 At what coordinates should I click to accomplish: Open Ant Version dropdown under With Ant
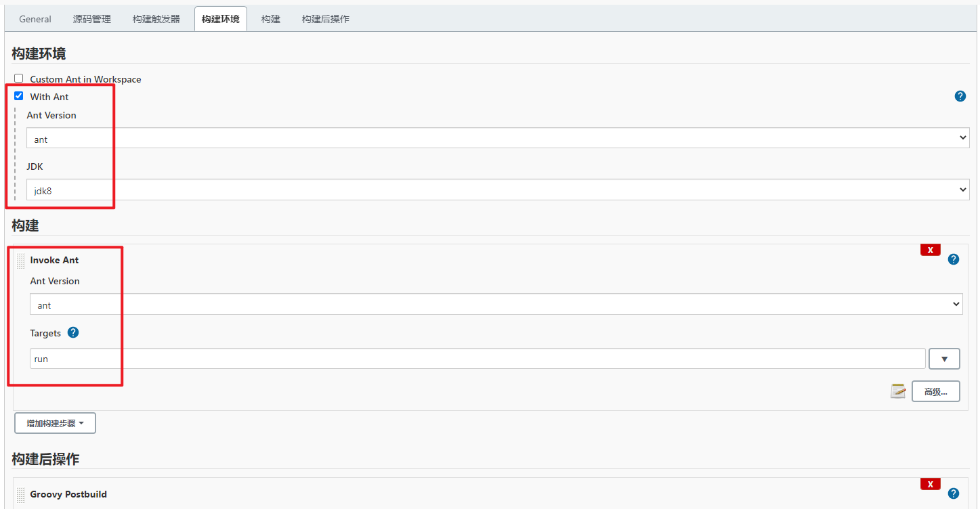[498, 138]
